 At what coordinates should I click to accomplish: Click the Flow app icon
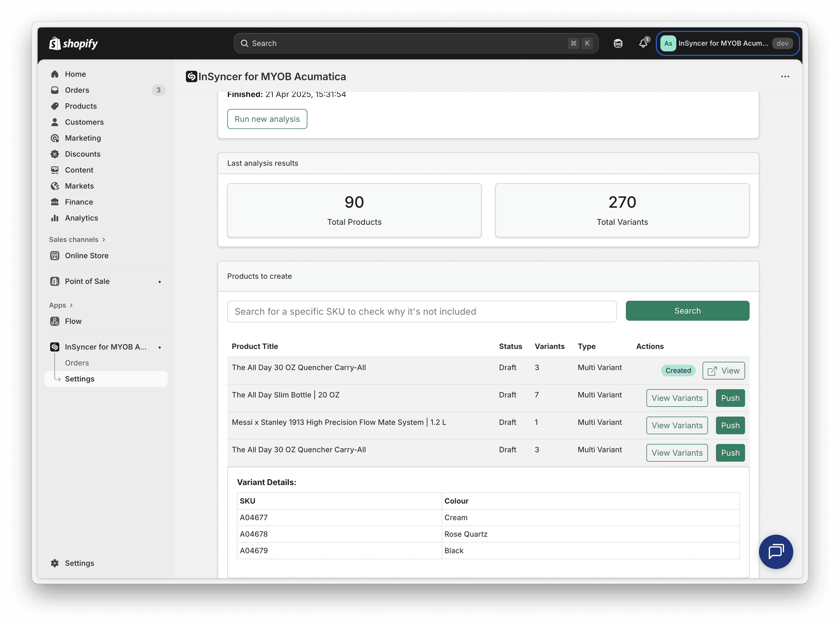(55, 321)
